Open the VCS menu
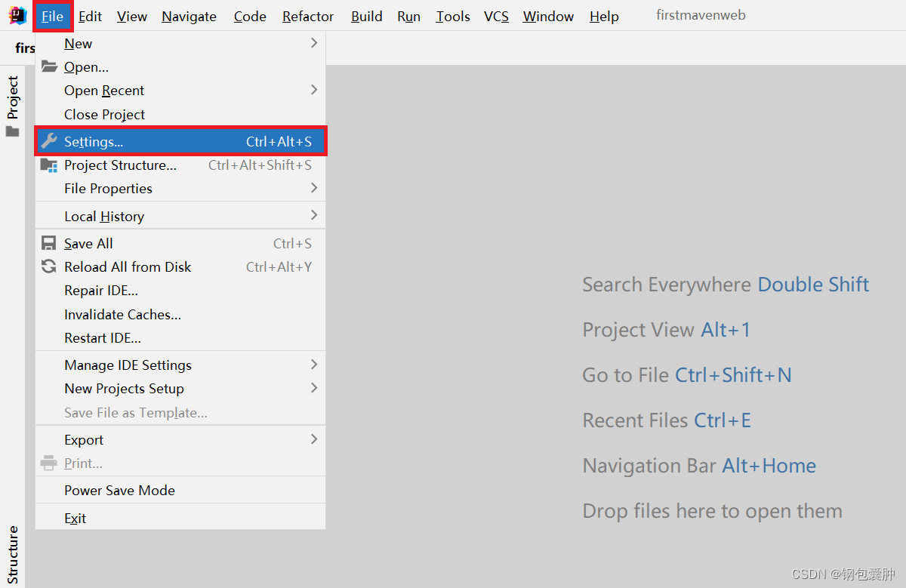Viewport: 906px width, 588px height. click(496, 16)
